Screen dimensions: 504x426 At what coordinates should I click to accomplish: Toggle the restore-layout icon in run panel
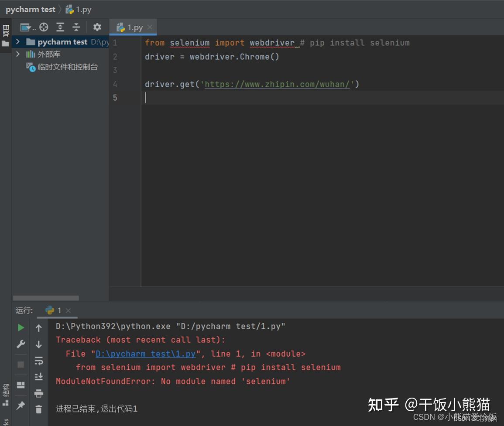tap(21, 385)
